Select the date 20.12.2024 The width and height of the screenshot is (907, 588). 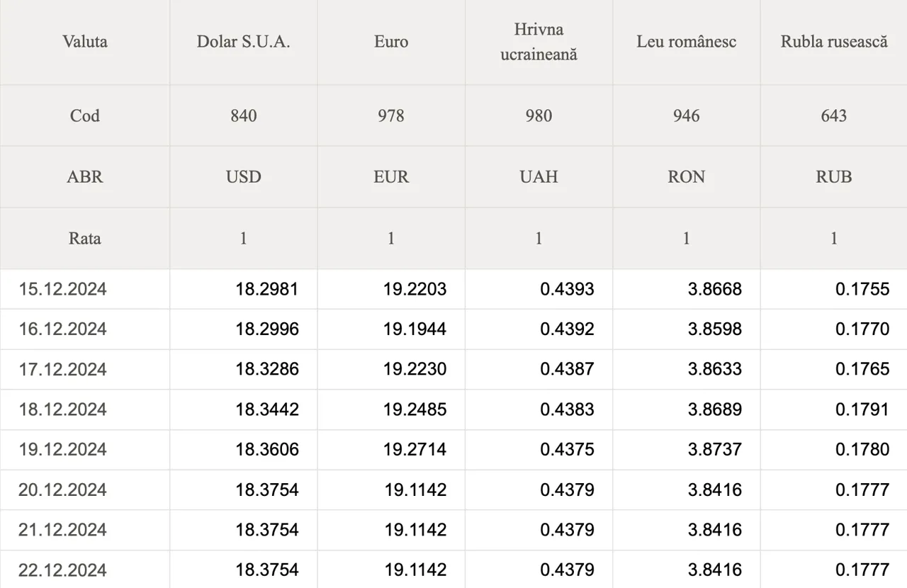point(62,490)
